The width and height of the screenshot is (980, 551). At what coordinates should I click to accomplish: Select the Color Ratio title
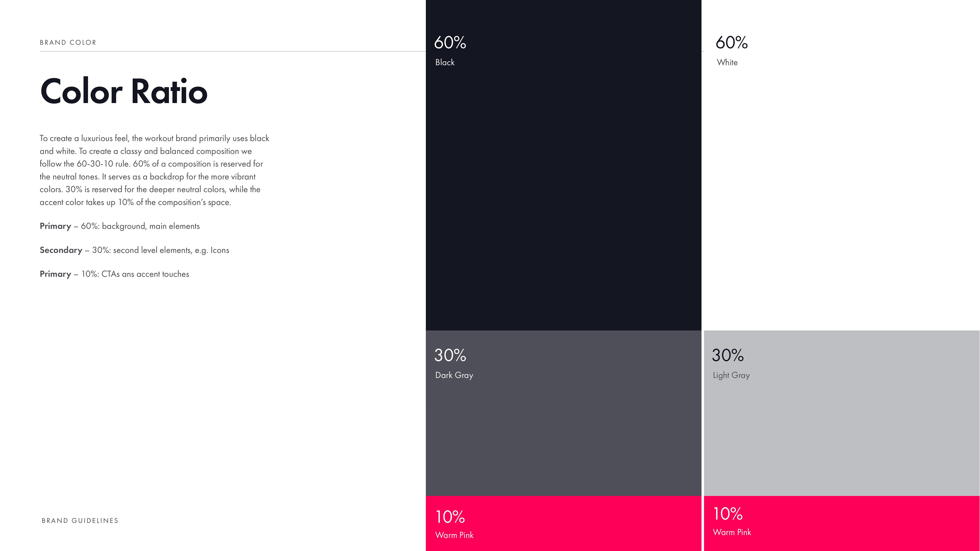[124, 91]
